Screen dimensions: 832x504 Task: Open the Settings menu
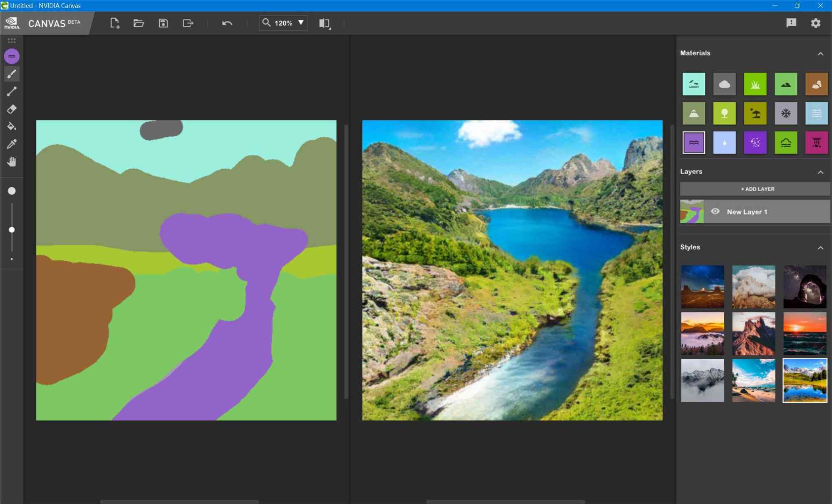(817, 22)
